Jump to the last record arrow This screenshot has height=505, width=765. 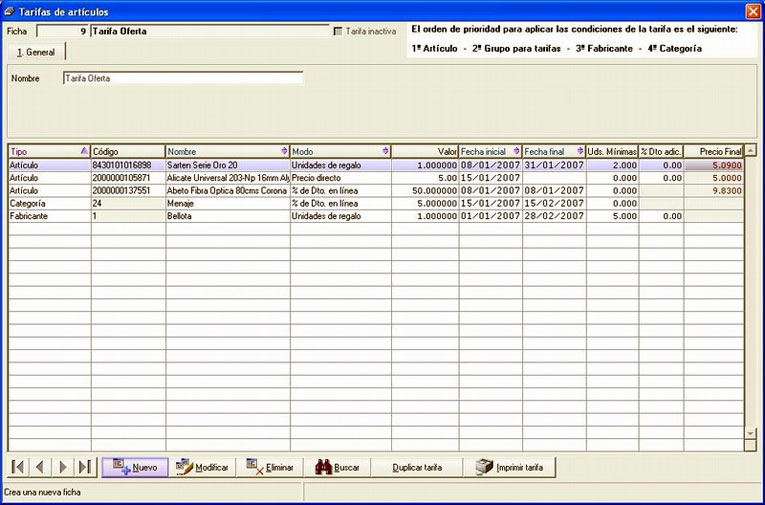click(85, 467)
